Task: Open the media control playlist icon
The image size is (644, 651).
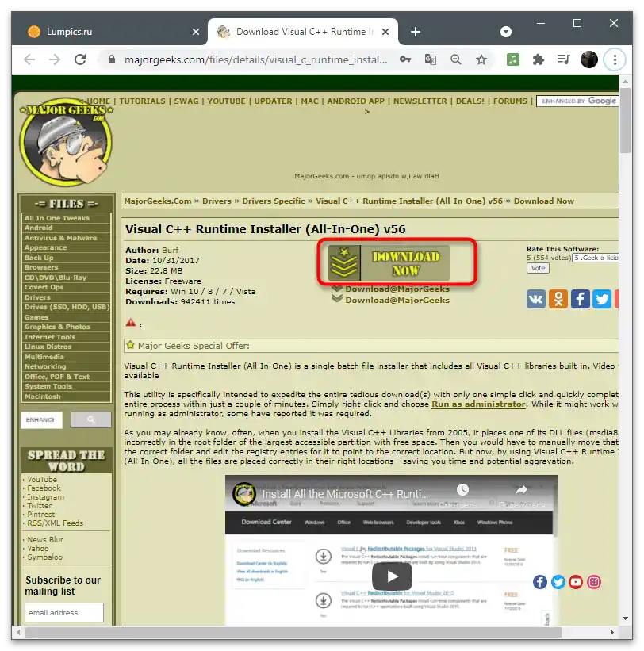Action: coord(563,59)
